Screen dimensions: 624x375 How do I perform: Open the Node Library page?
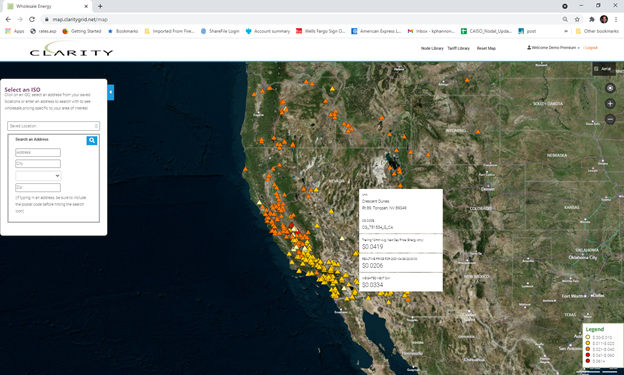click(432, 48)
